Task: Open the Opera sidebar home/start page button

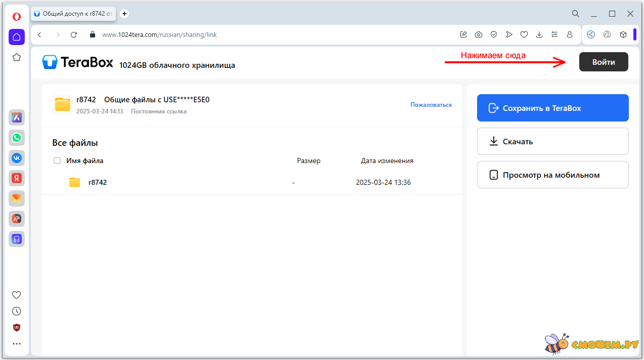Action: pyautogui.click(x=17, y=37)
